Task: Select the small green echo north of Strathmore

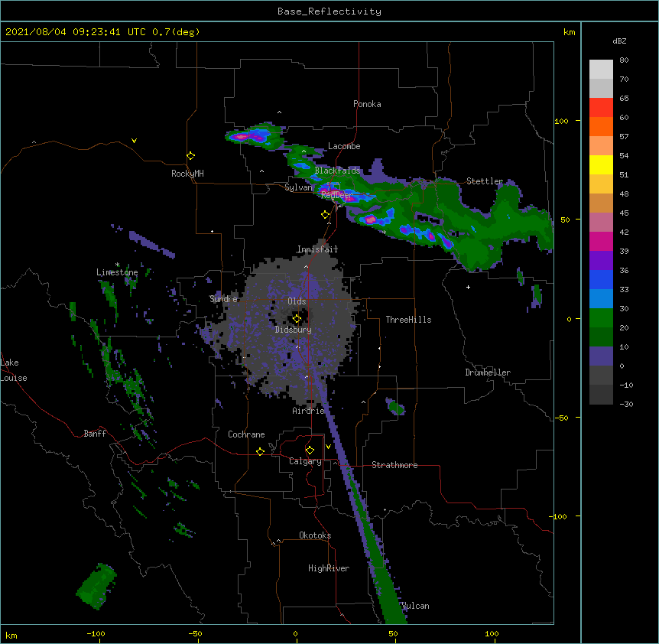Action: [x=395, y=407]
